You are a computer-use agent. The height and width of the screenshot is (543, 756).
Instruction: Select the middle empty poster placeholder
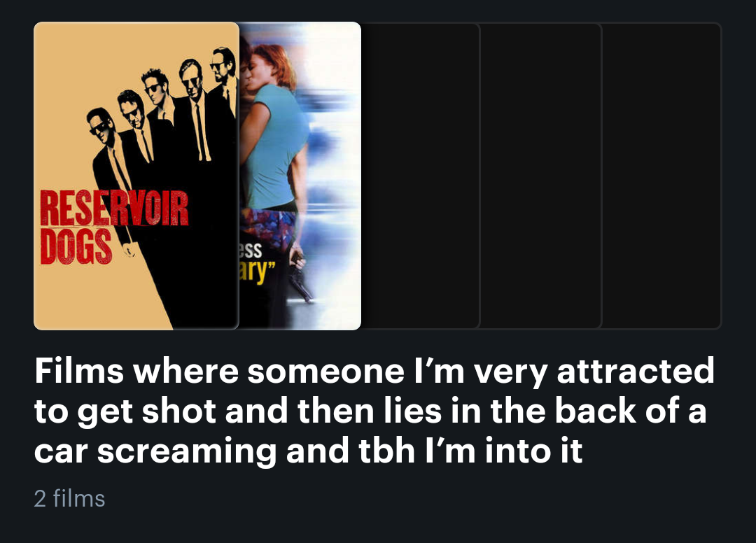click(541, 176)
